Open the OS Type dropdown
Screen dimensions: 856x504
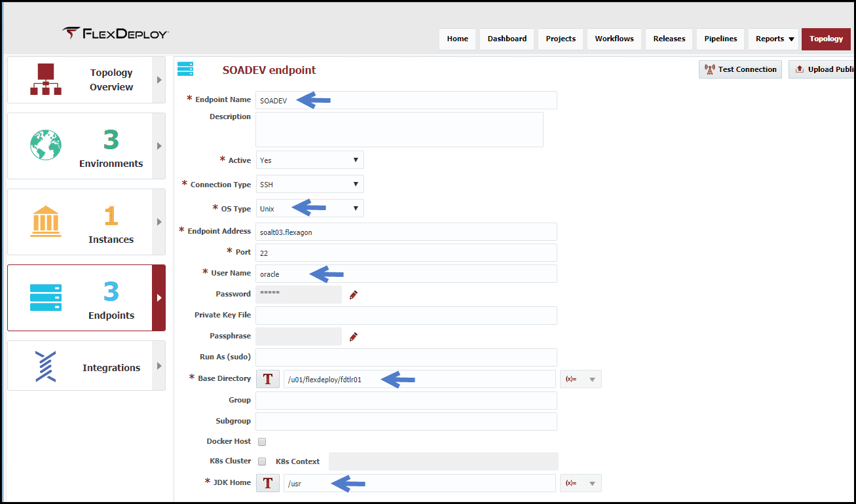coord(310,209)
